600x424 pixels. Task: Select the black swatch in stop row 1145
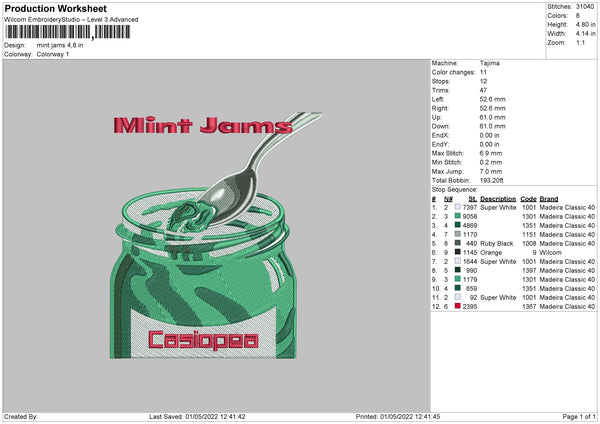(458, 252)
